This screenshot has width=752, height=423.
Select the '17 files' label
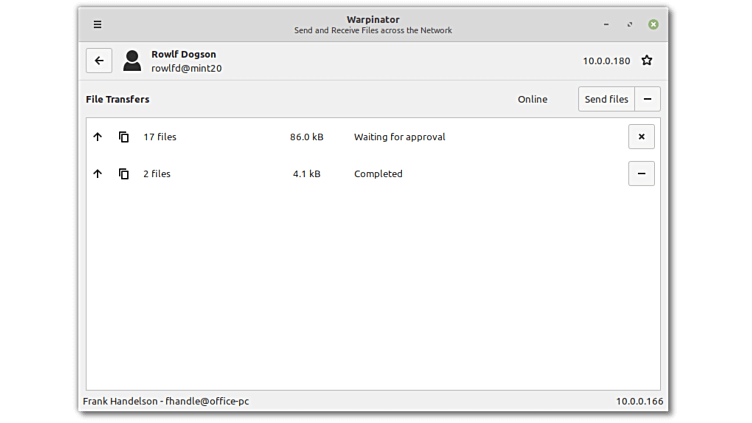pyautogui.click(x=160, y=137)
